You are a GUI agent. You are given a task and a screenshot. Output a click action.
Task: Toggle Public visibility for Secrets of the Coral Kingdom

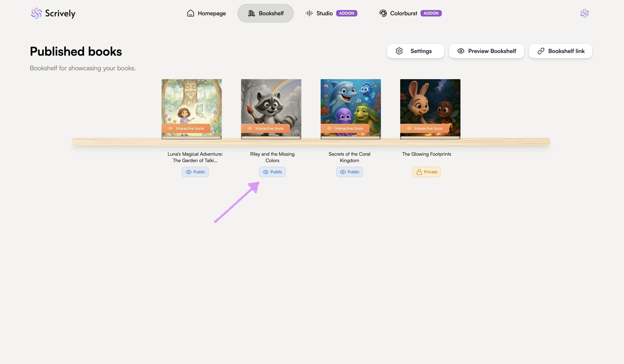pyautogui.click(x=349, y=172)
